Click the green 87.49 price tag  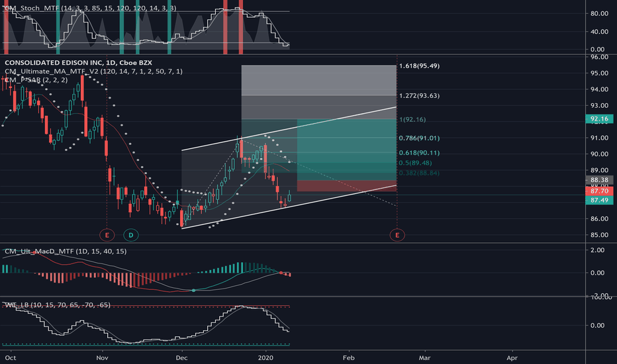[x=599, y=200]
